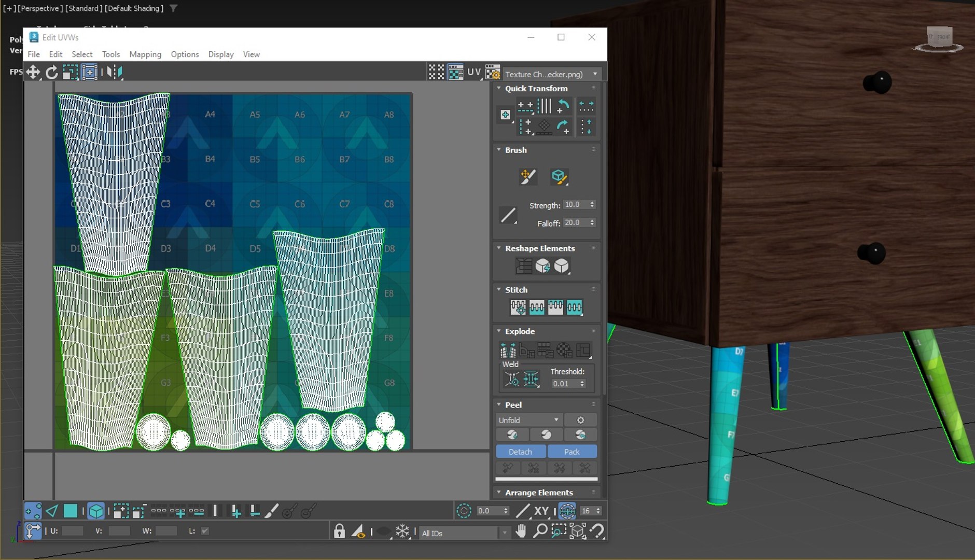The height and width of the screenshot is (560, 975).
Task: Collapse the Reshape Elements rollout
Action: (499, 248)
